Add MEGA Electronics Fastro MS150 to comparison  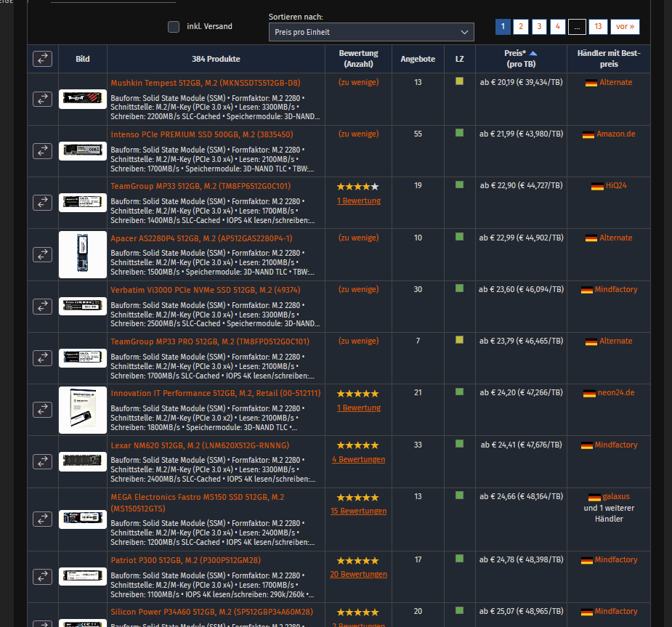42,519
